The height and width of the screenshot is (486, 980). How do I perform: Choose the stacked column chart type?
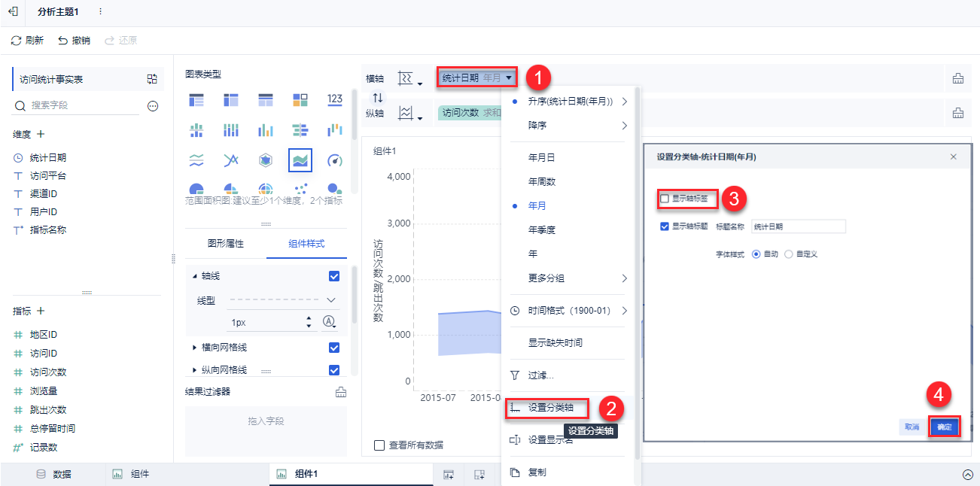(231, 130)
